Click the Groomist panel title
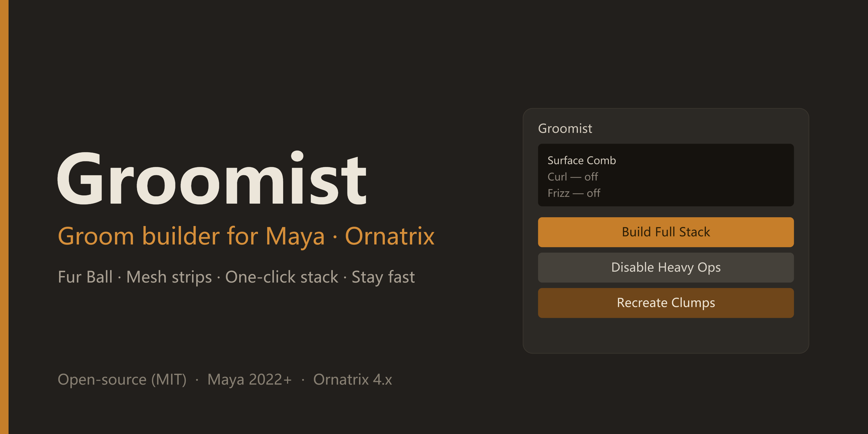 tap(565, 128)
